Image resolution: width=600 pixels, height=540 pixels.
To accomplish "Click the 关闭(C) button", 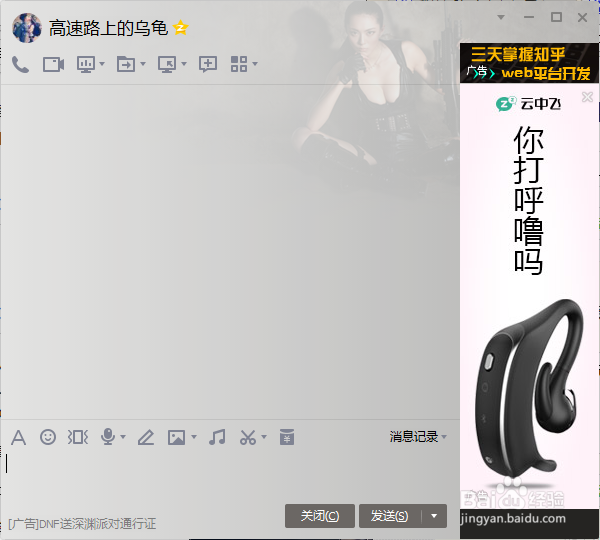I will coord(320,516).
